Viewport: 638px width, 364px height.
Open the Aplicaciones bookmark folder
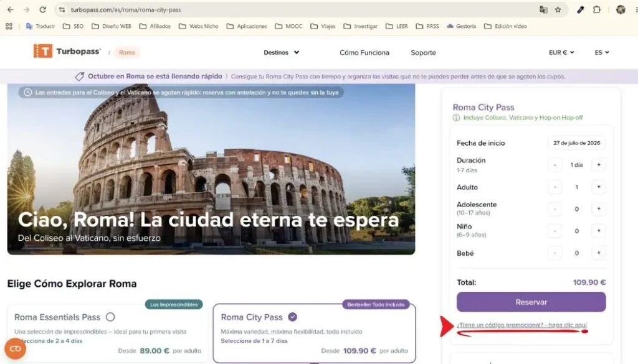click(x=247, y=26)
